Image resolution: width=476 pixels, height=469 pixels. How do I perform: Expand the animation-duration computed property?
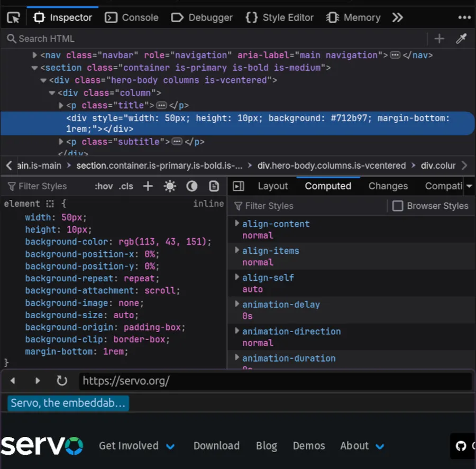pyautogui.click(x=237, y=357)
